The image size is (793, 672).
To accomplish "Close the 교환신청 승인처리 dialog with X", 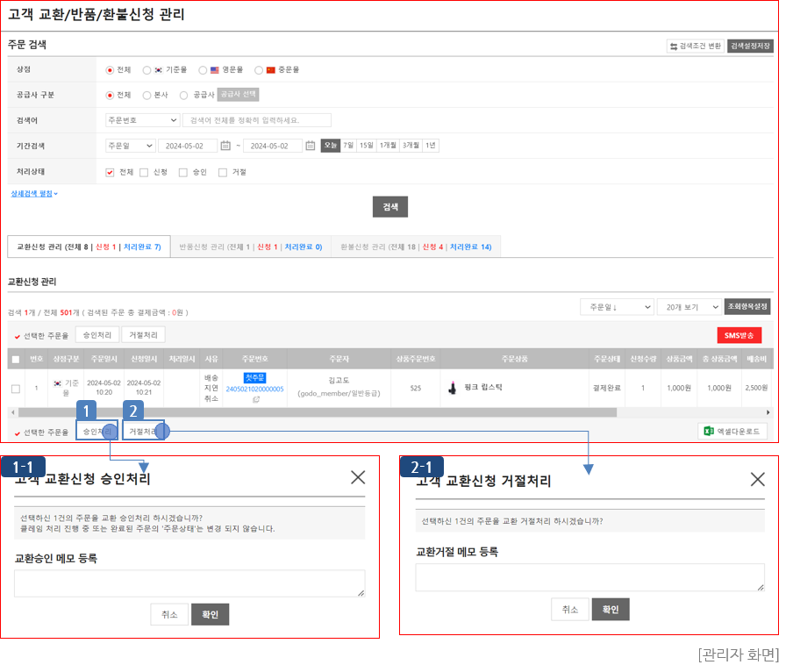I will point(358,477).
